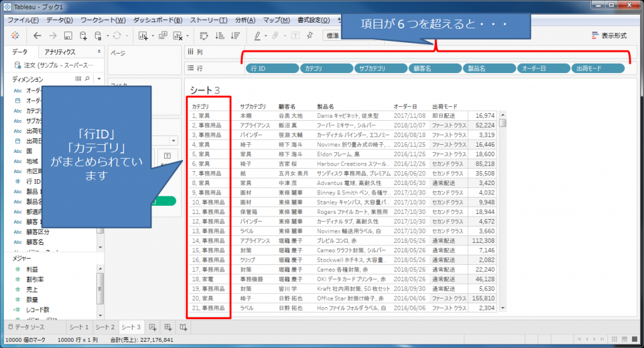Click the save floppy disk icon
The width and height of the screenshot is (644, 348).
pos(68,35)
